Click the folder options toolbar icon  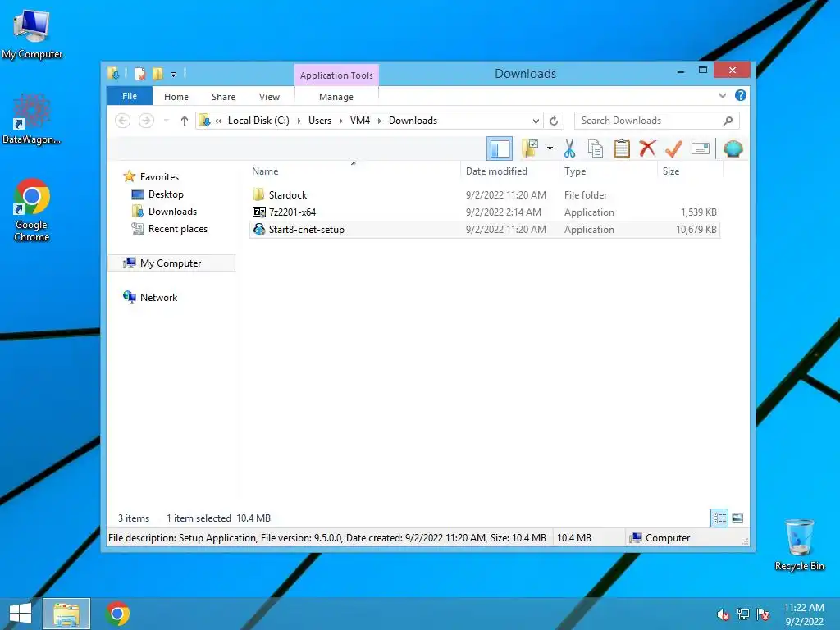(x=530, y=148)
